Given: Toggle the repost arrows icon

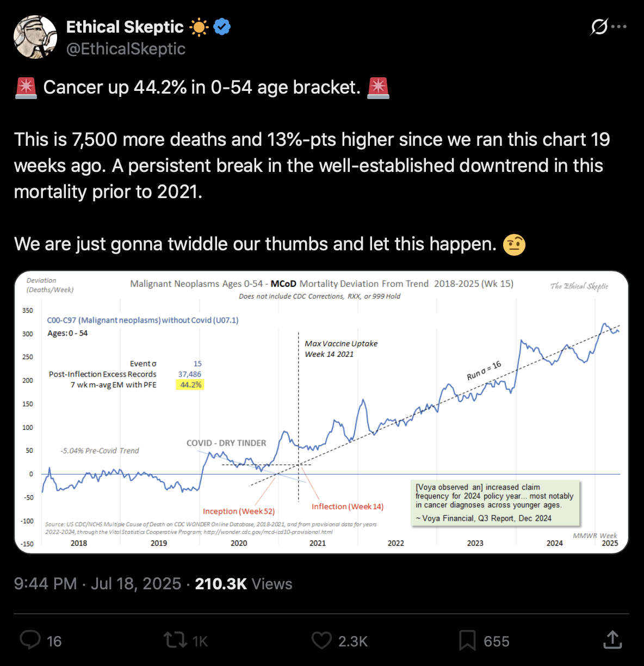Looking at the screenshot, I should click(x=175, y=640).
